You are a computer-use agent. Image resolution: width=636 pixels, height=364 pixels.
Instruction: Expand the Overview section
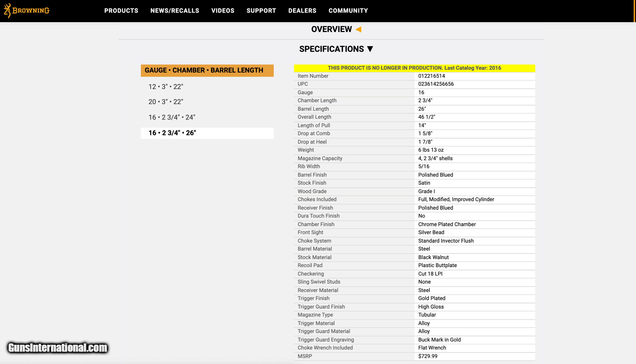[331, 30]
